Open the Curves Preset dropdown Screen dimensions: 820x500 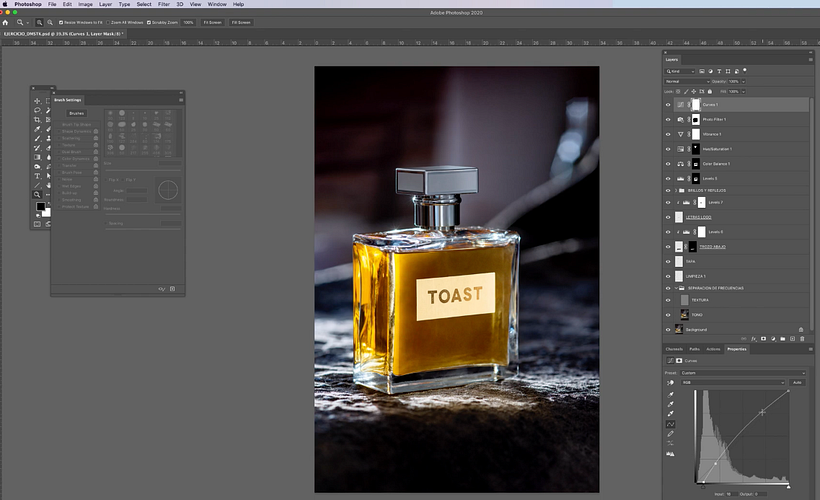point(742,373)
